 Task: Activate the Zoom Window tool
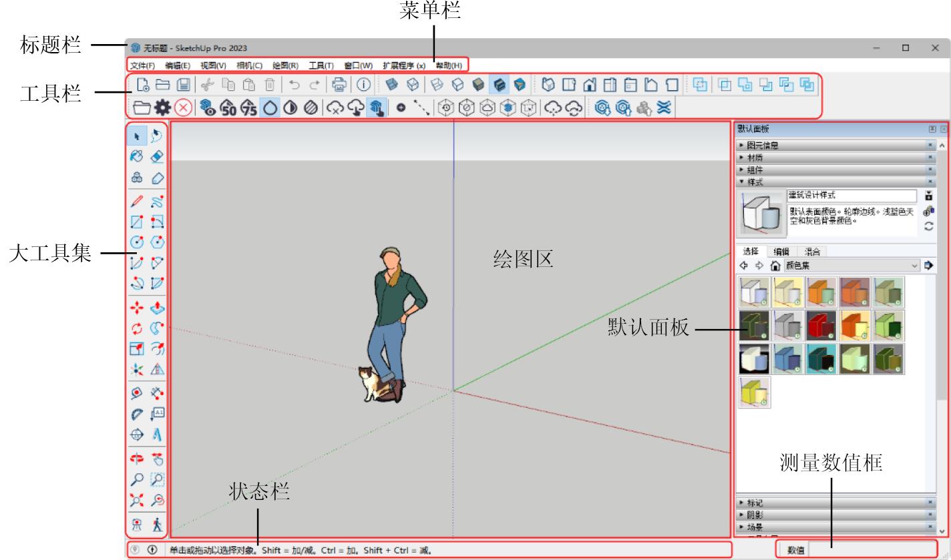(157, 479)
